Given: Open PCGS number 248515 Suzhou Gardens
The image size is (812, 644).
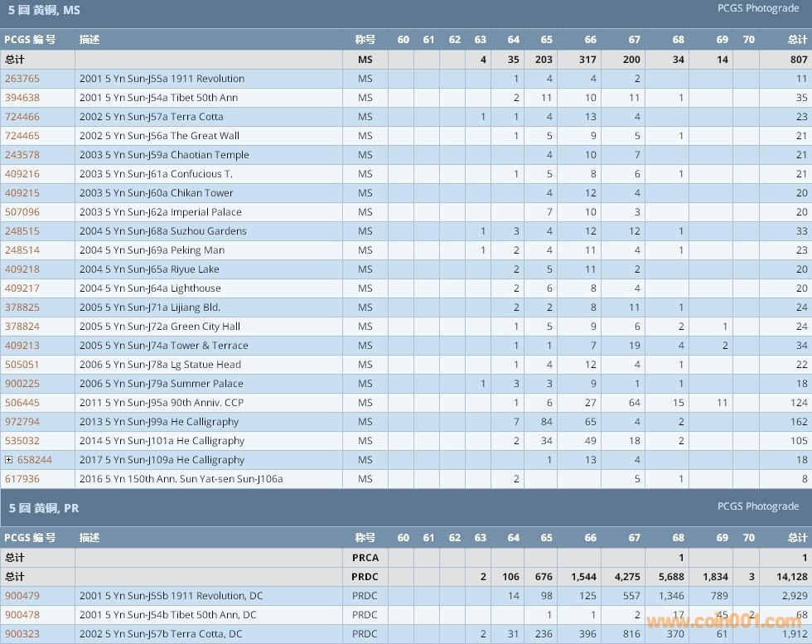Looking at the screenshot, I should (x=22, y=231).
